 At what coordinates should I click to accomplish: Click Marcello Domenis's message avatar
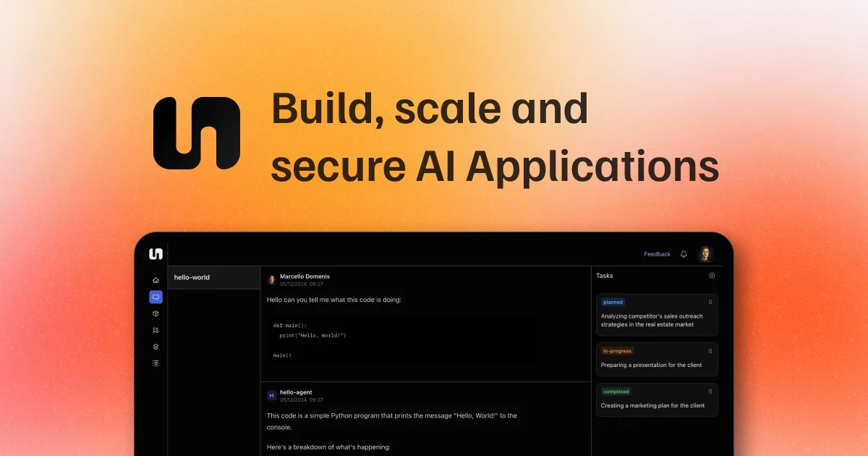[272, 279]
